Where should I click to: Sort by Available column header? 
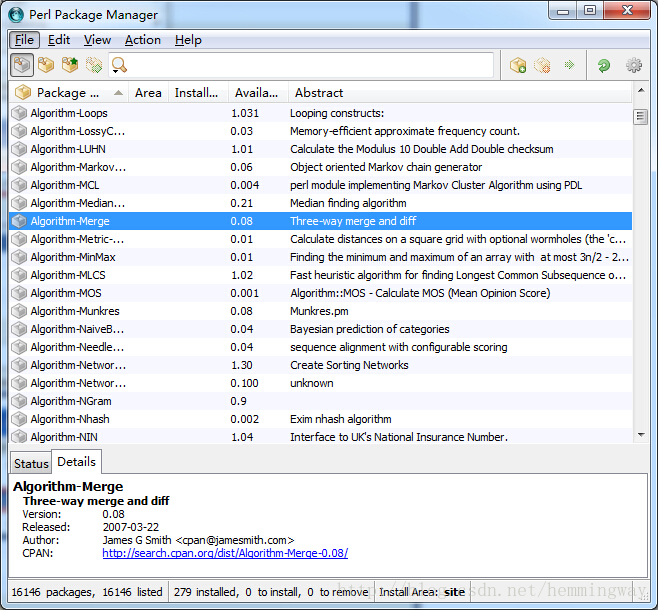pyautogui.click(x=256, y=93)
